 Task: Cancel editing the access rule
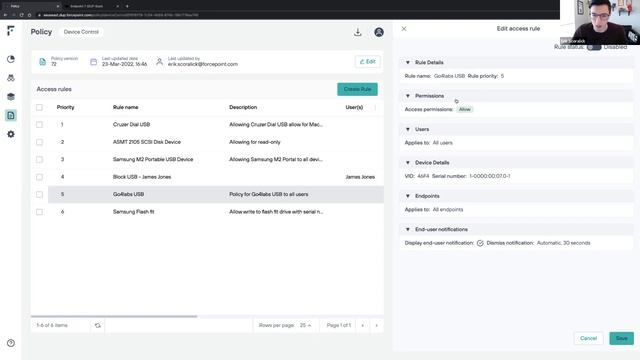[x=588, y=338]
